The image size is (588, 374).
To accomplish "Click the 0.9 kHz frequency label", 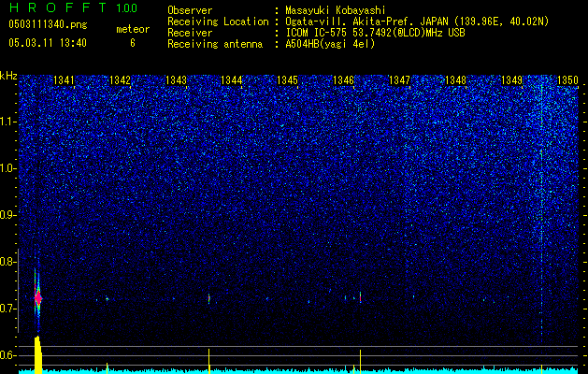I will [8, 215].
